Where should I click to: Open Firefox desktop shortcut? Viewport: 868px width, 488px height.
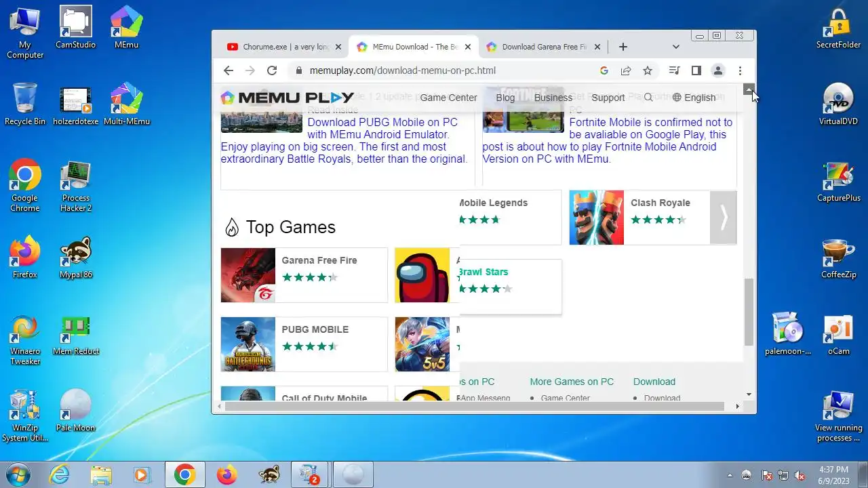point(25,257)
